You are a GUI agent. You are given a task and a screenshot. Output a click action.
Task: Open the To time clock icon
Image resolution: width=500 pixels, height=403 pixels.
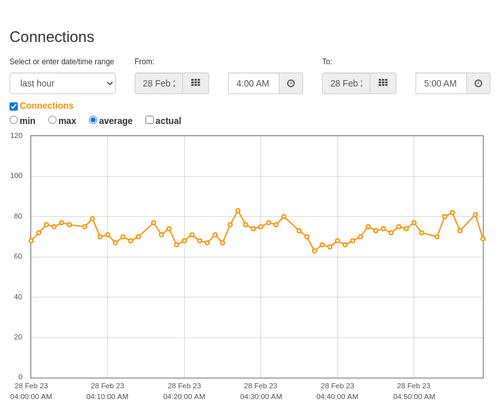[478, 83]
